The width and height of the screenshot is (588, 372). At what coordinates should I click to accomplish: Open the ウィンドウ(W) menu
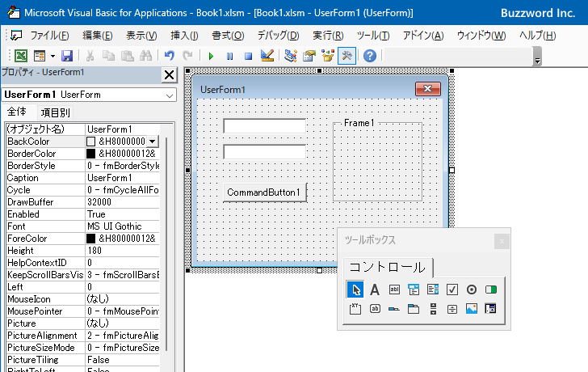pyautogui.click(x=481, y=36)
